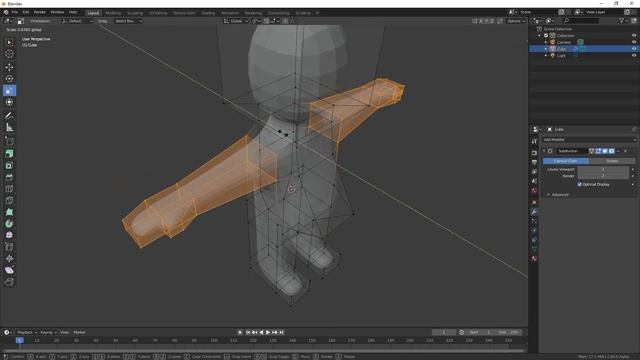Start timeline playback with the Play button
The width and height of the screenshot is (640, 360).
coord(268,333)
